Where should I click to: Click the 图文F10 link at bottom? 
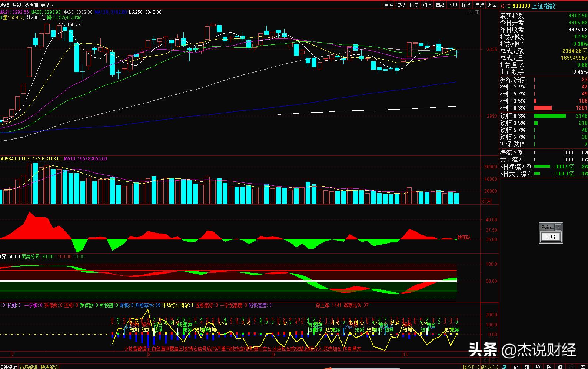pyautogui.click(x=471, y=366)
